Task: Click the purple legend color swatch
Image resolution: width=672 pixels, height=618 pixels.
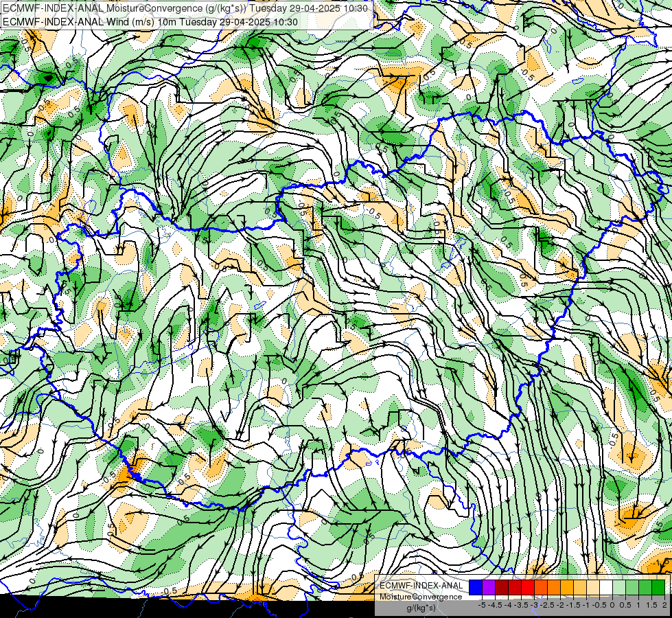Action: click(489, 588)
